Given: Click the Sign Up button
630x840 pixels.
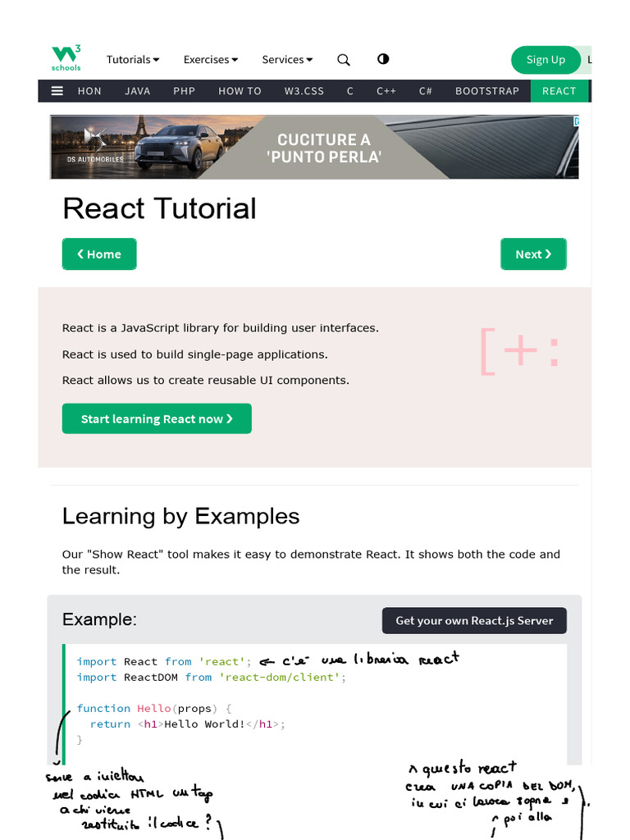Looking at the screenshot, I should click(x=546, y=59).
